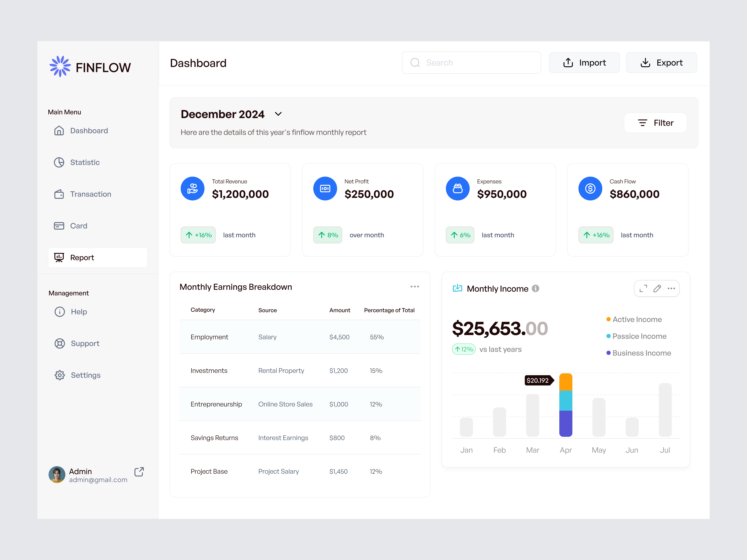Click the Settings gear icon
The width and height of the screenshot is (747, 560).
click(59, 375)
